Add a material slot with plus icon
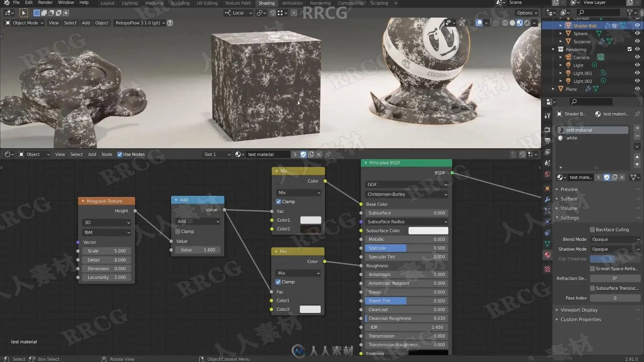The width and height of the screenshot is (644, 362). [637, 128]
